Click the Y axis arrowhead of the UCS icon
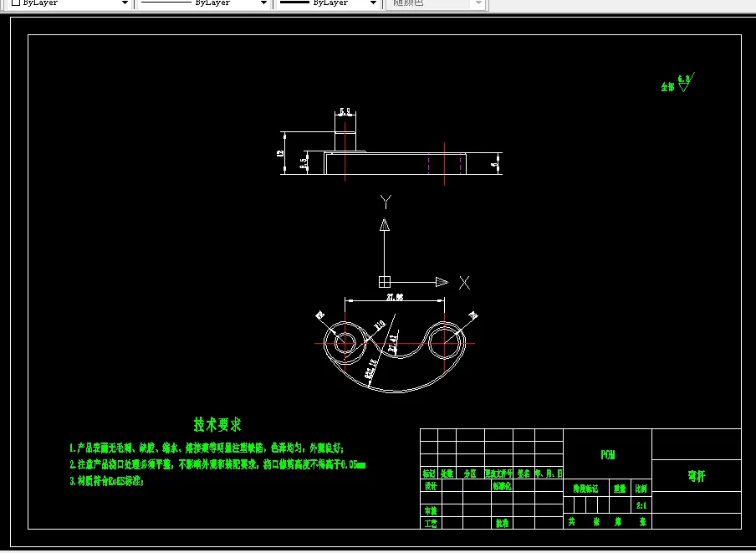 [384, 225]
